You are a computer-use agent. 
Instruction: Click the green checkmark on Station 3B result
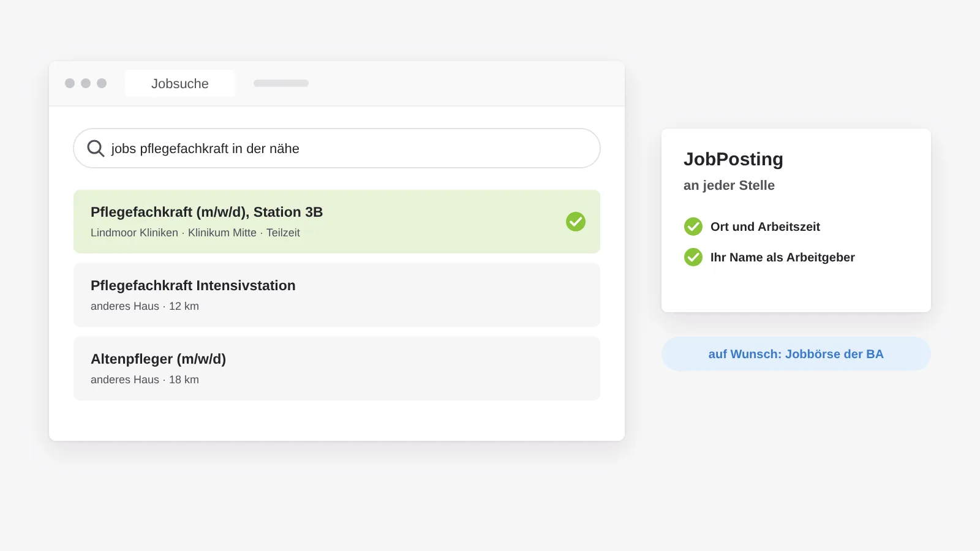576,222
